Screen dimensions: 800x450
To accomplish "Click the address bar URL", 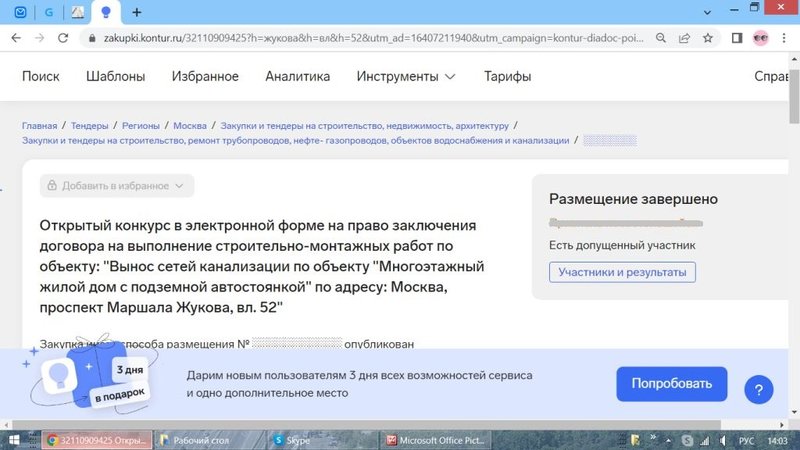I will coord(373,38).
